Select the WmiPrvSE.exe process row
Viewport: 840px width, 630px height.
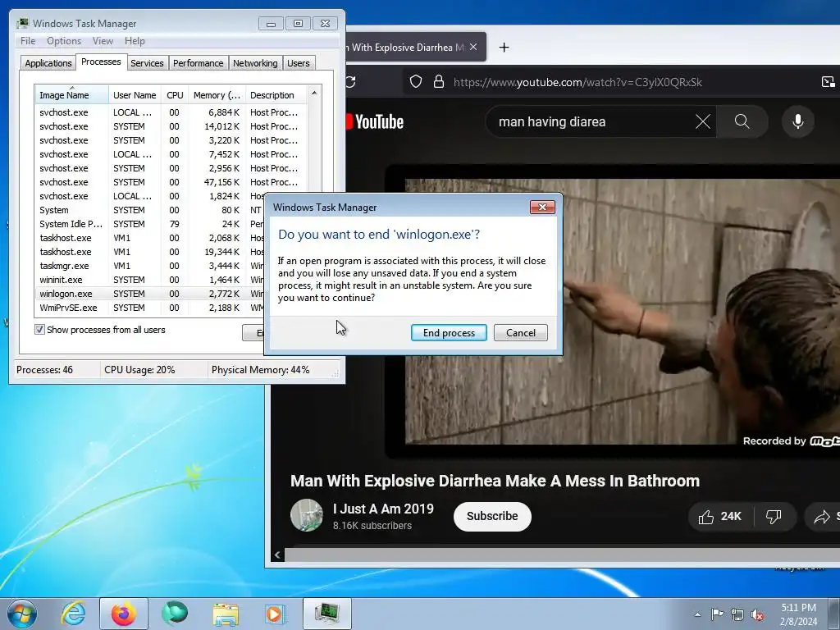point(150,308)
